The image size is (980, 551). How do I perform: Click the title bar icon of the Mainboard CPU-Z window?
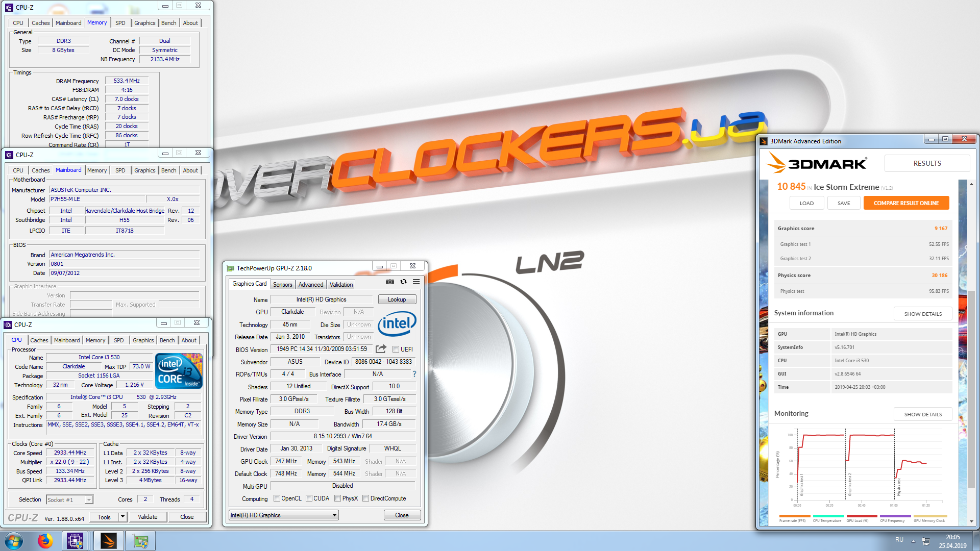(x=9, y=155)
